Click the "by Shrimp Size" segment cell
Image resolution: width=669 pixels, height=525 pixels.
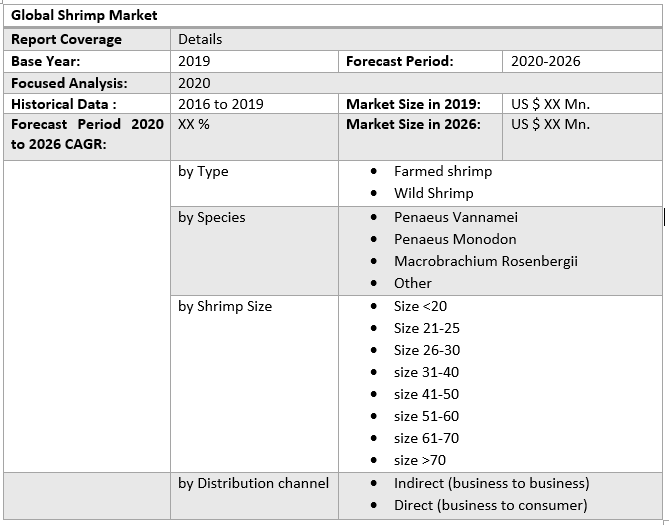pyautogui.click(x=225, y=306)
